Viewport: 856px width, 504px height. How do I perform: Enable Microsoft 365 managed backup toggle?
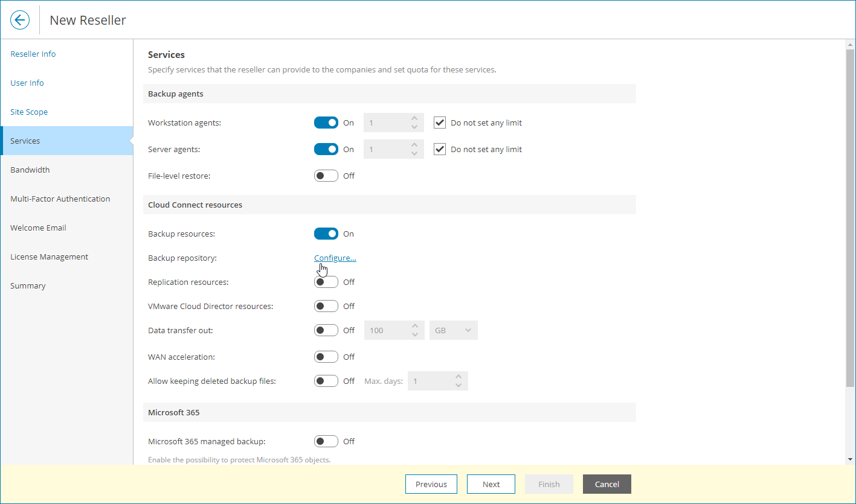click(x=326, y=441)
